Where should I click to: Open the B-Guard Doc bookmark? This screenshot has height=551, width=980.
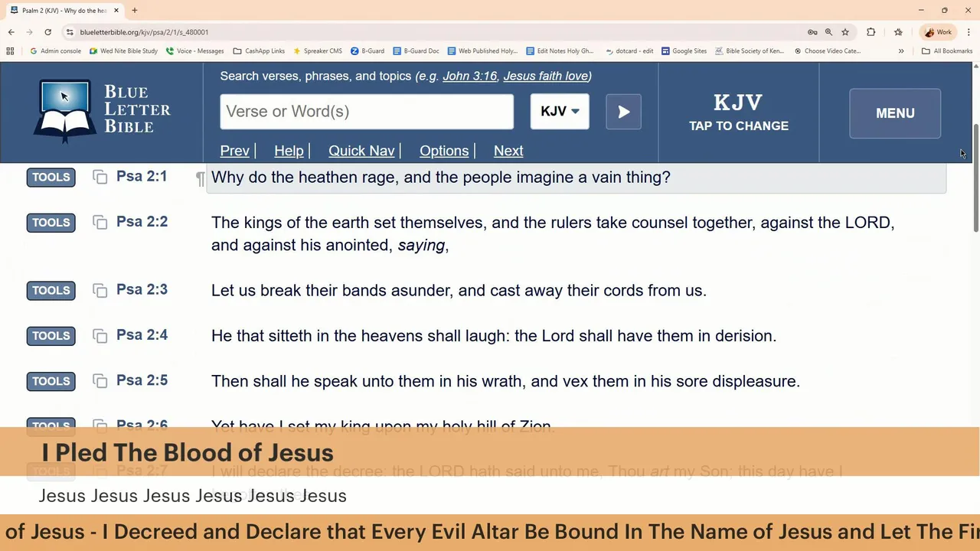click(416, 51)
